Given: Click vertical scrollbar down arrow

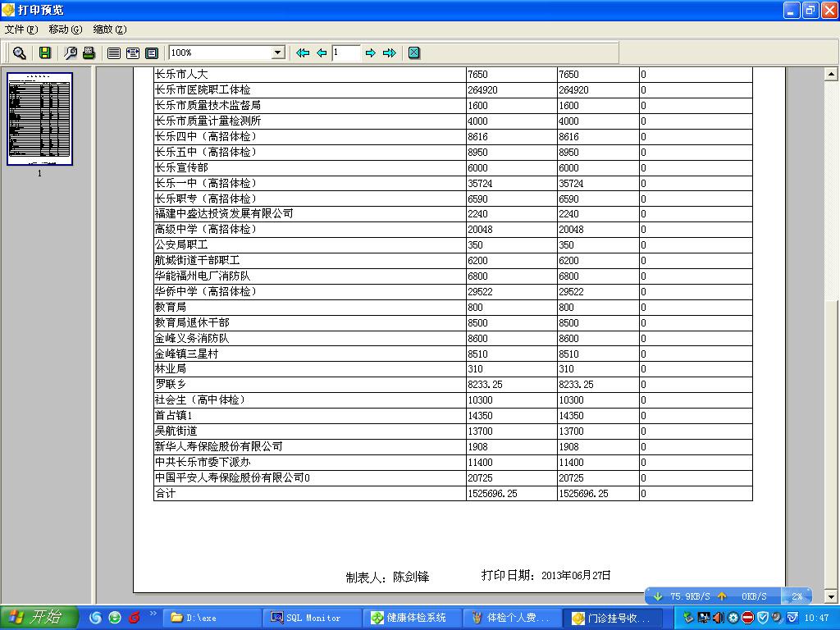Looking at the screenshot, I should (831, 596).
